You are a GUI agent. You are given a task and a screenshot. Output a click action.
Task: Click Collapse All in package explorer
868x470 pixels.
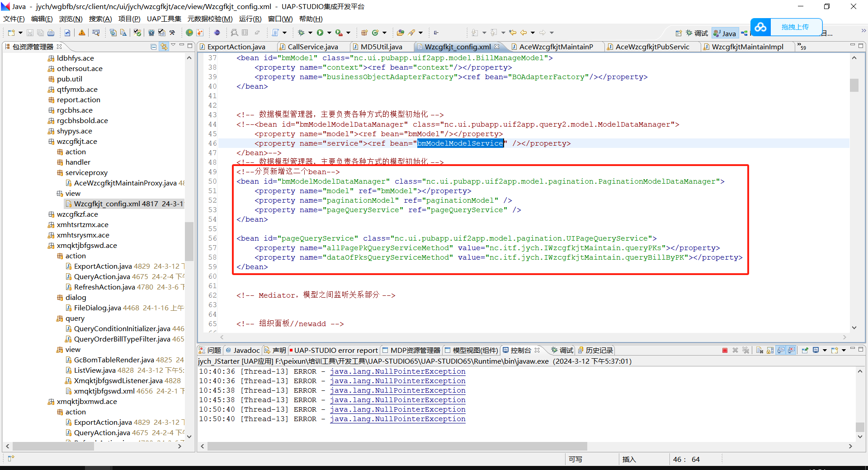[x=154, y=47]
